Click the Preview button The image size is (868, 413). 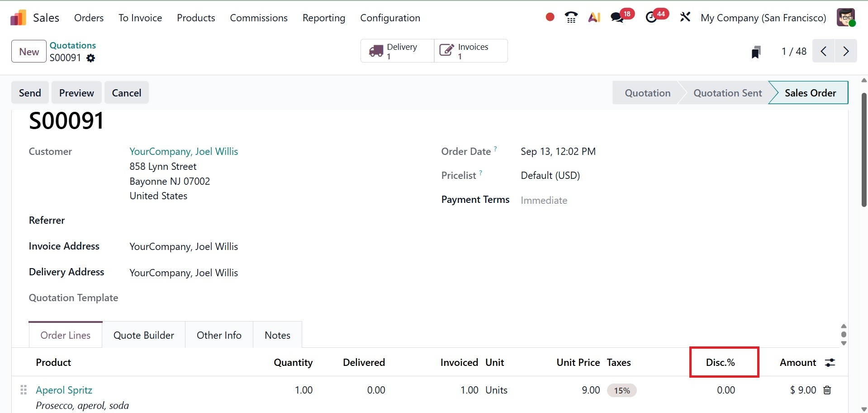(x=76, y=92)
